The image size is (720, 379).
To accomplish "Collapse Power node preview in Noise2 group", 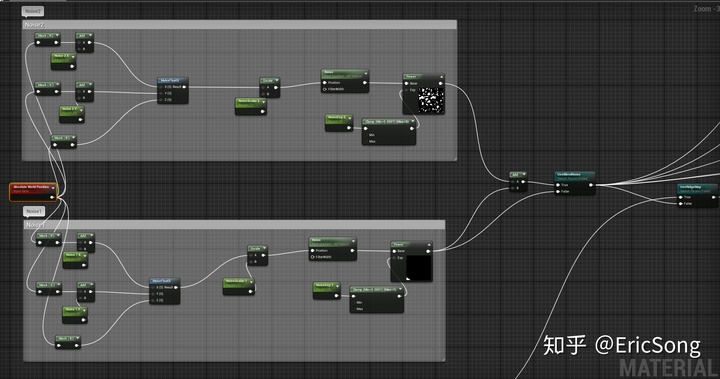I will 441,77.
